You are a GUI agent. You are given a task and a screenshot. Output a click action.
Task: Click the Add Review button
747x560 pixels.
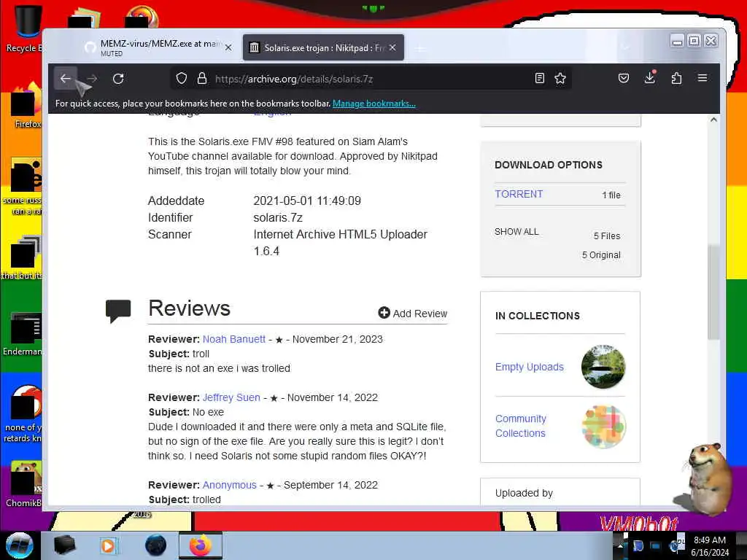(413, 314)
